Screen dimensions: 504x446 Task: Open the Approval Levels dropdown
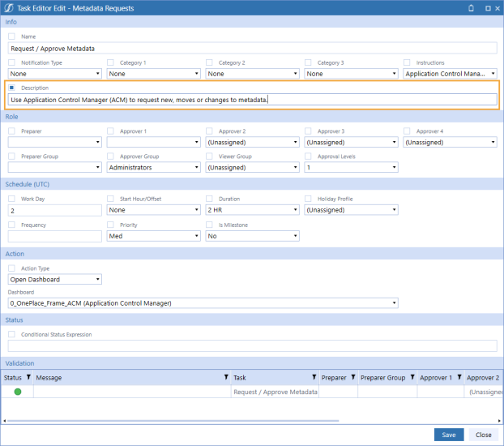click(x=352, y=167)
